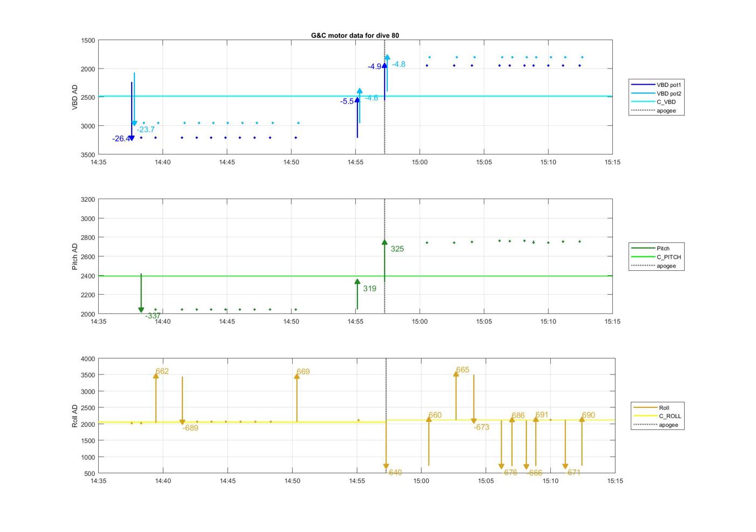Viewport: 756px width, 532px height.
Task: Click the '3200' tick on the Pitch AD axis
Action: (87, 200)
